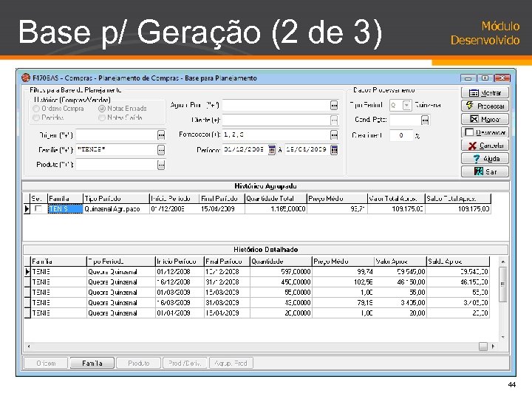Select Pedidos radio option

(x=36, y=117)
